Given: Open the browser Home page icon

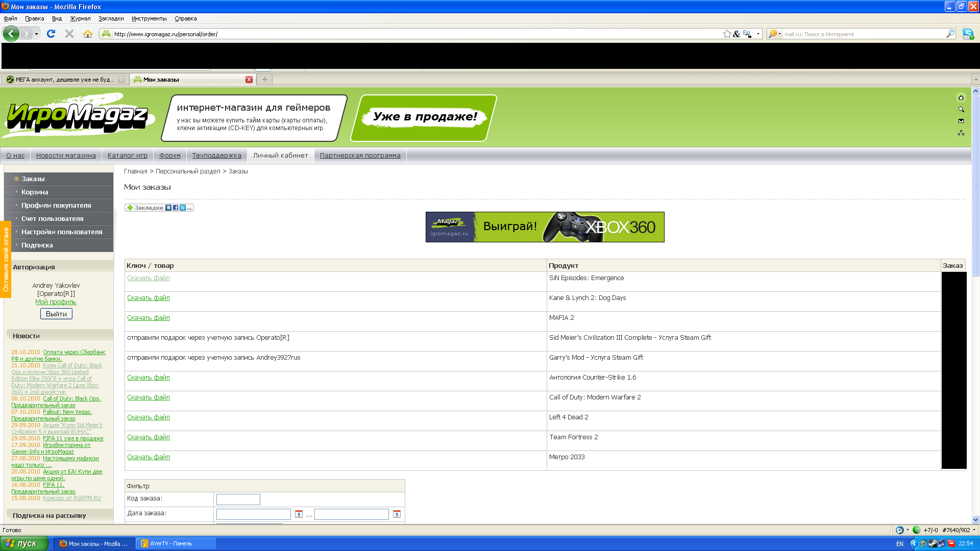Looking at the screenshot, I should [x=88, y=34].
